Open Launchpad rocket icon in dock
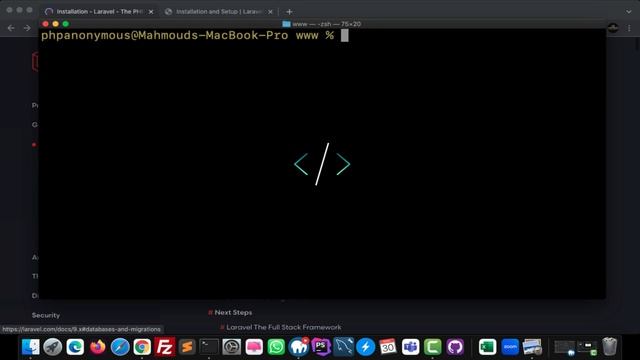This screenshot has height=360, width=640. click(x=53, y=347)
